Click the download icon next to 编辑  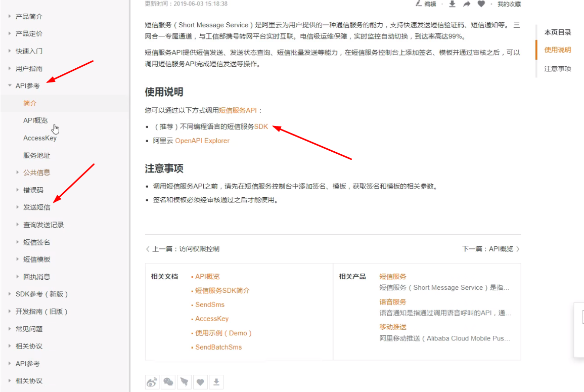[452, 4]
